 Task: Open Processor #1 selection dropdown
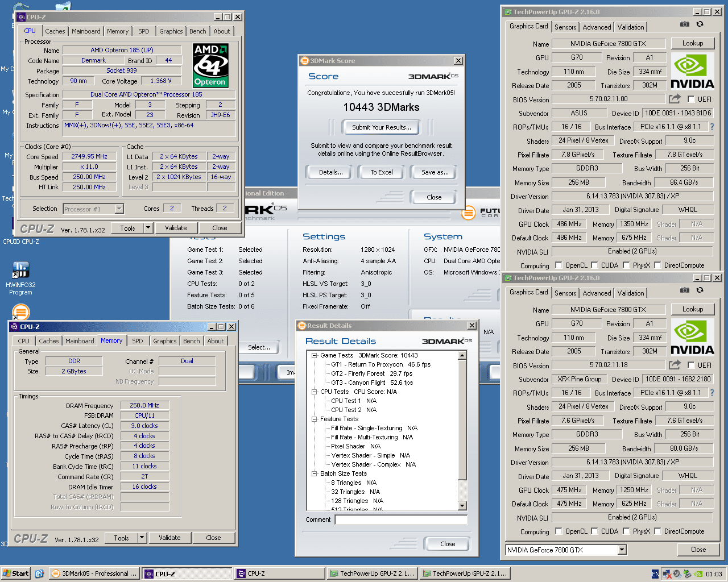point(93,209)
